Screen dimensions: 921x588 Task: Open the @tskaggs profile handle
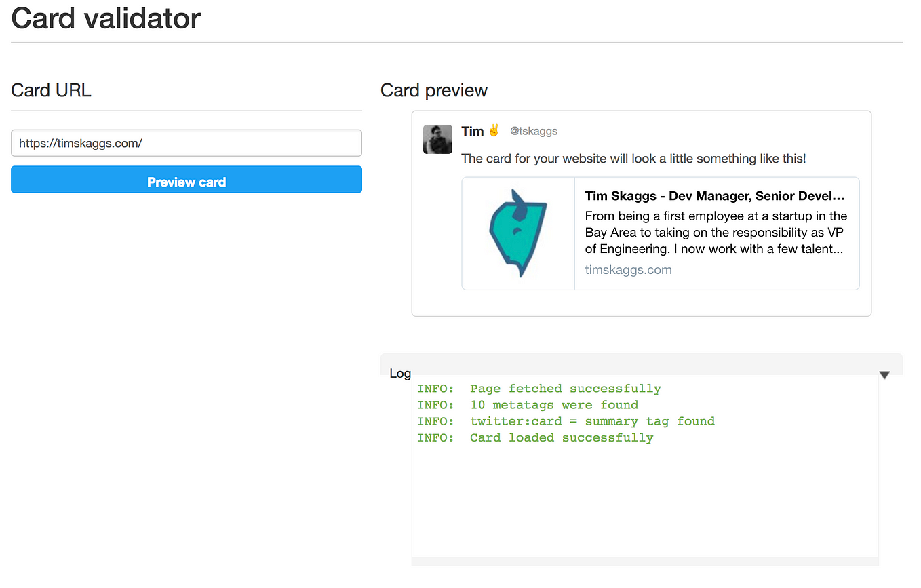[534, 131]
